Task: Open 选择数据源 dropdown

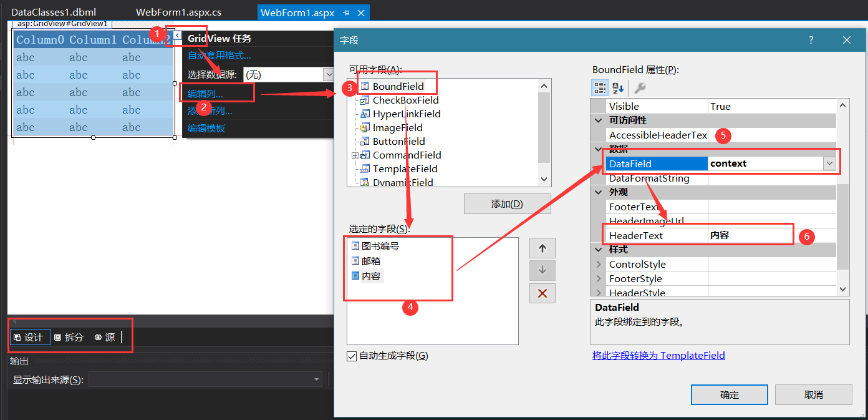Action: (x=329, y=74)
